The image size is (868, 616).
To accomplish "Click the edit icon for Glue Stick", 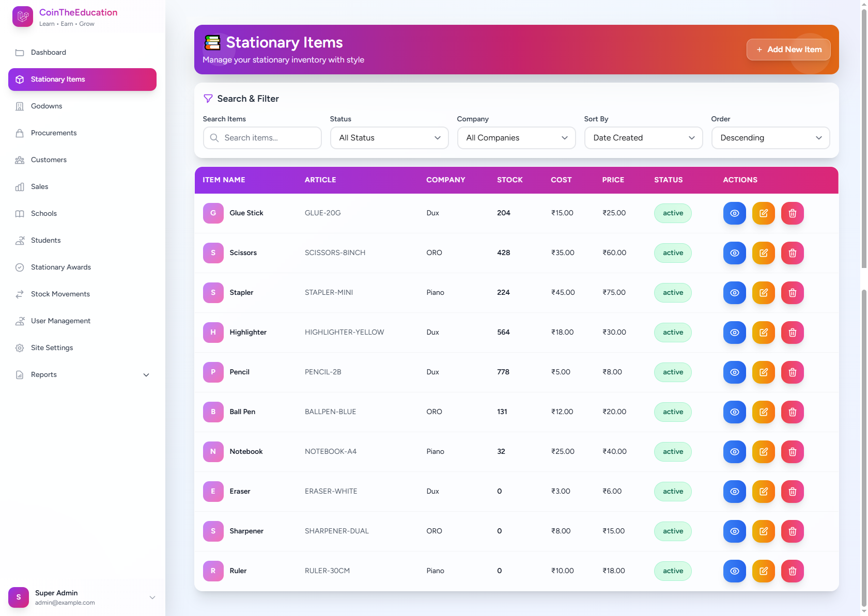I will (763, 213).
